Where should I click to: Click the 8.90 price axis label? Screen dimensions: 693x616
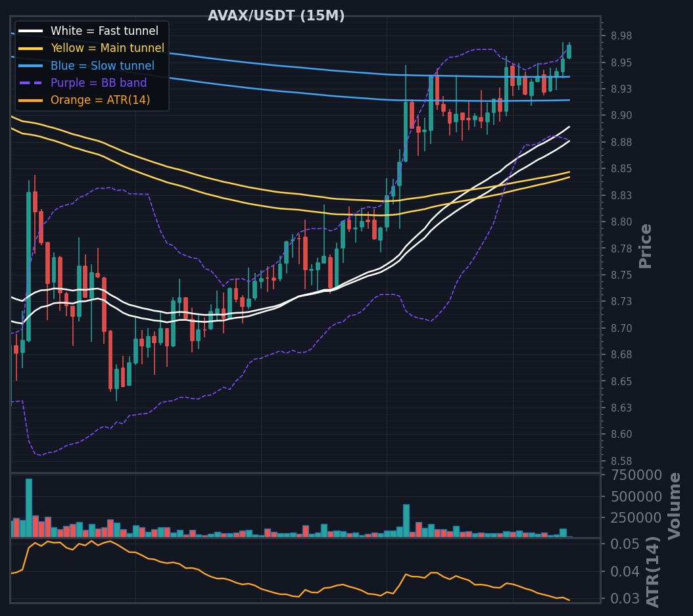(621, 115)
